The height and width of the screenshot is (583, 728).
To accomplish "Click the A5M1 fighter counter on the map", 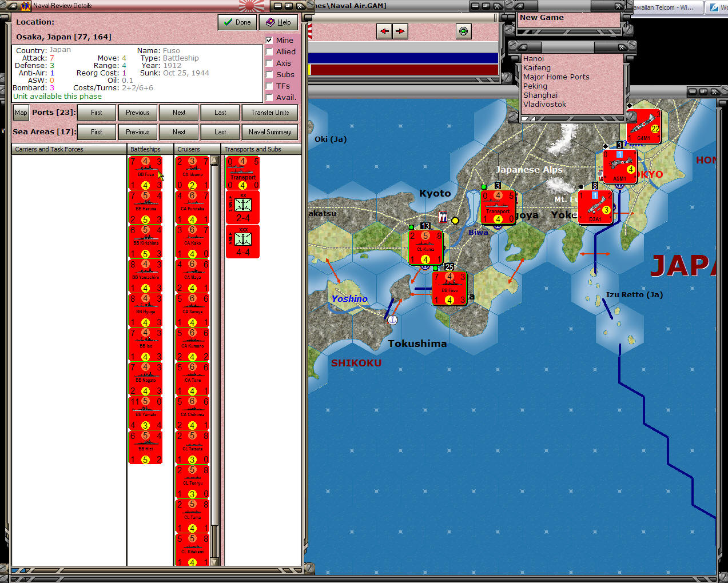I will pos(620,166).
